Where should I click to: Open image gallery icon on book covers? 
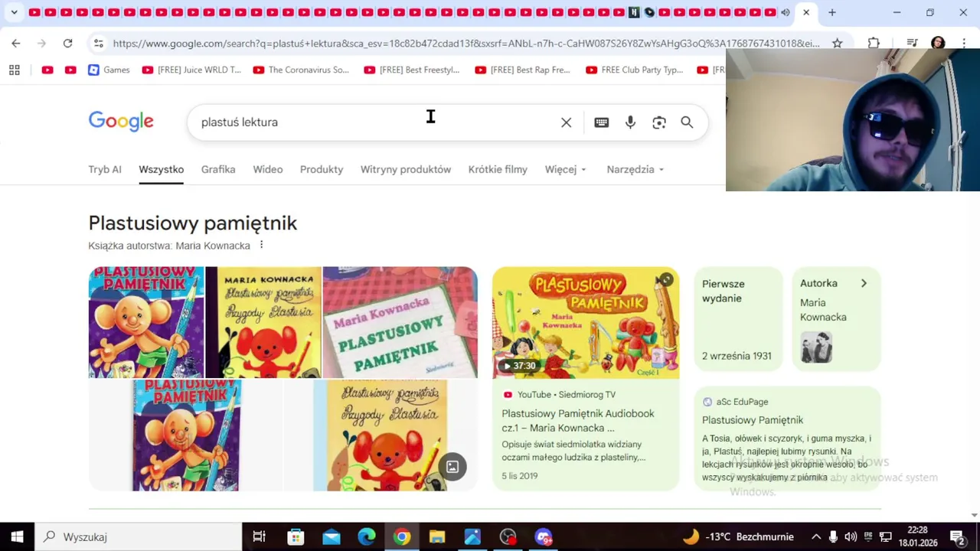tap(452, 467)
